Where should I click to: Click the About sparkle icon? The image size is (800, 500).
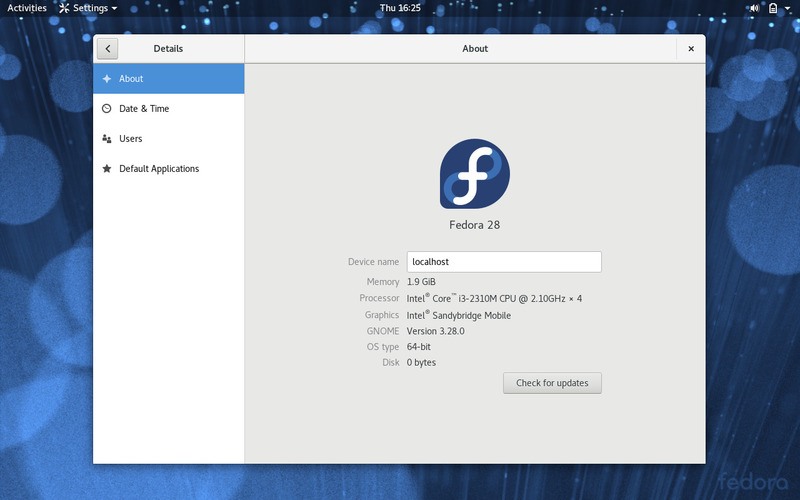point(107,79)
